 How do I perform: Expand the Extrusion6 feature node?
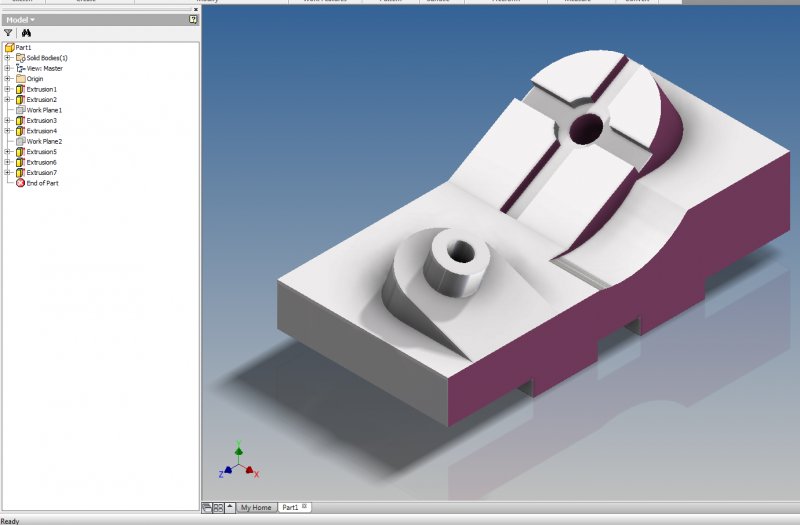tap(7, 162)
